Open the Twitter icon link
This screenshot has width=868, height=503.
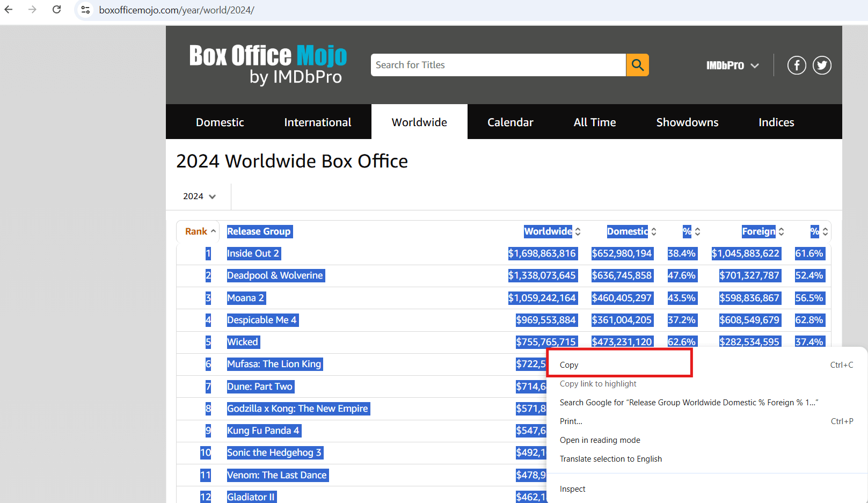(822, 65)
